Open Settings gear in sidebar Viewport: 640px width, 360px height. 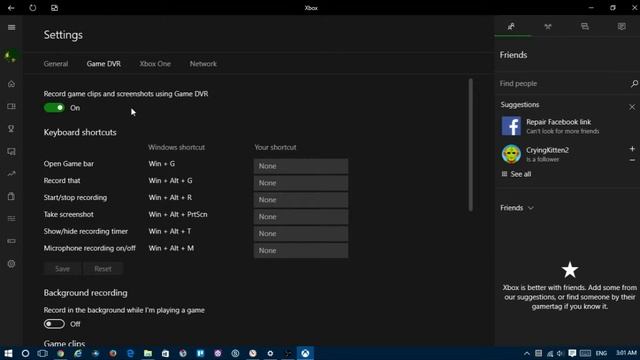pos(11,264)
